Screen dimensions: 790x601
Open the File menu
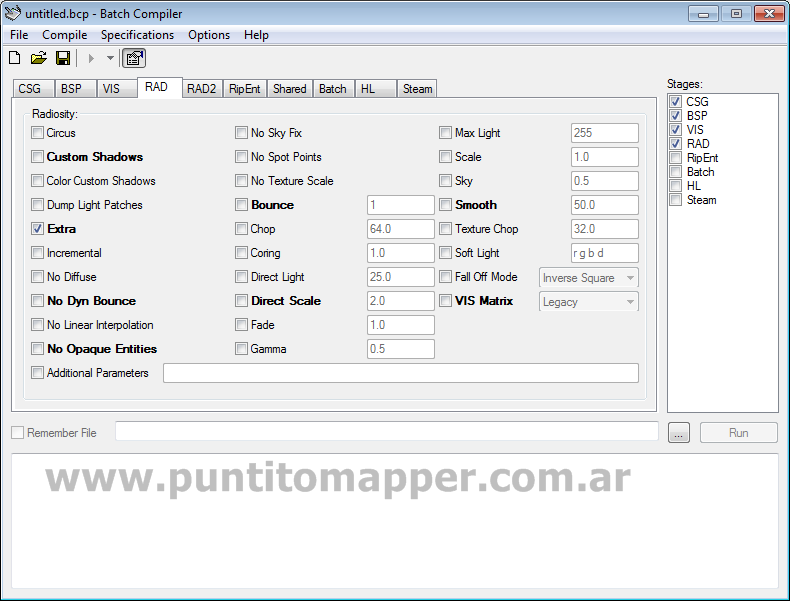coord(19,35)
